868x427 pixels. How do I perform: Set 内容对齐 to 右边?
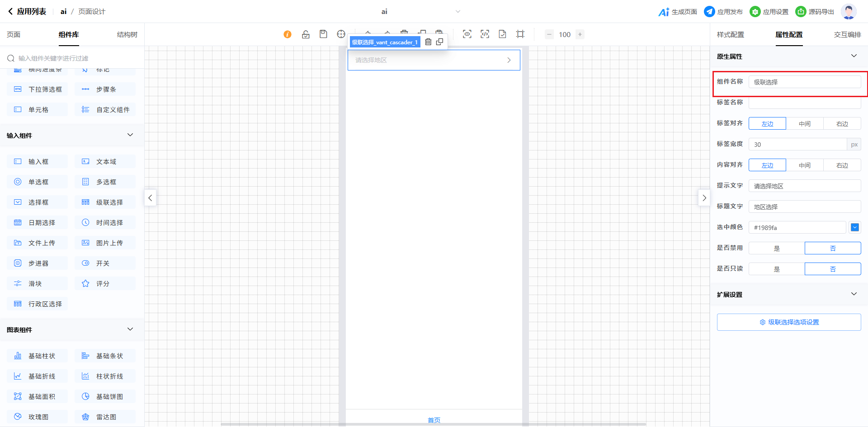(842, 165)
